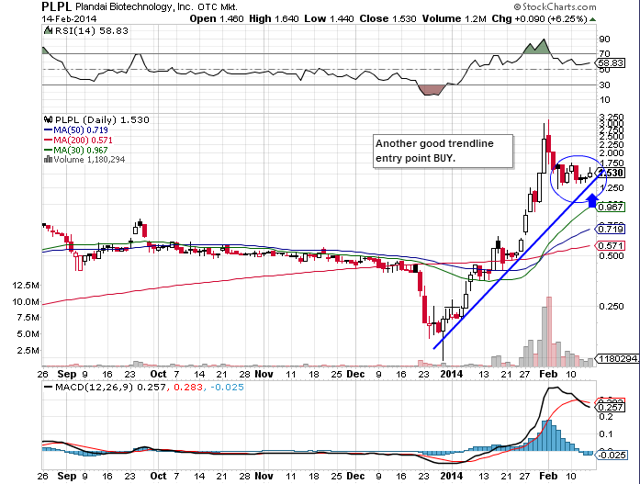
Task: Click the 2.5M volume scale label
Action: 29,351
